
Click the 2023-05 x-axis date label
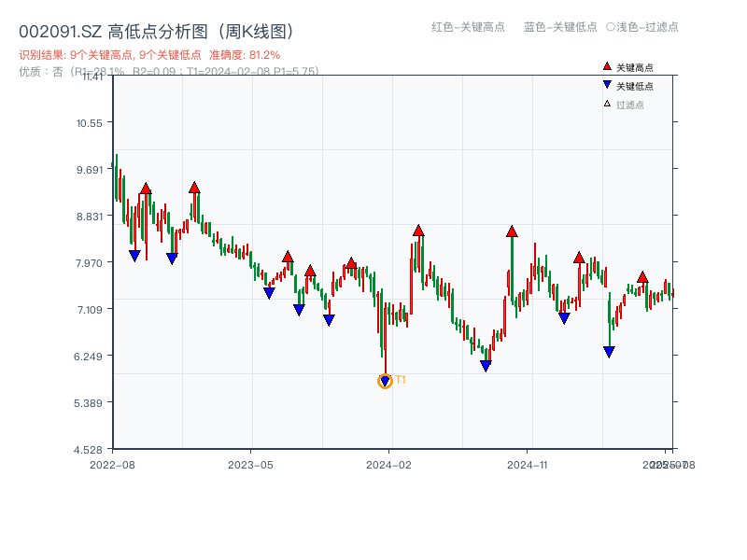tap(250, 465)
